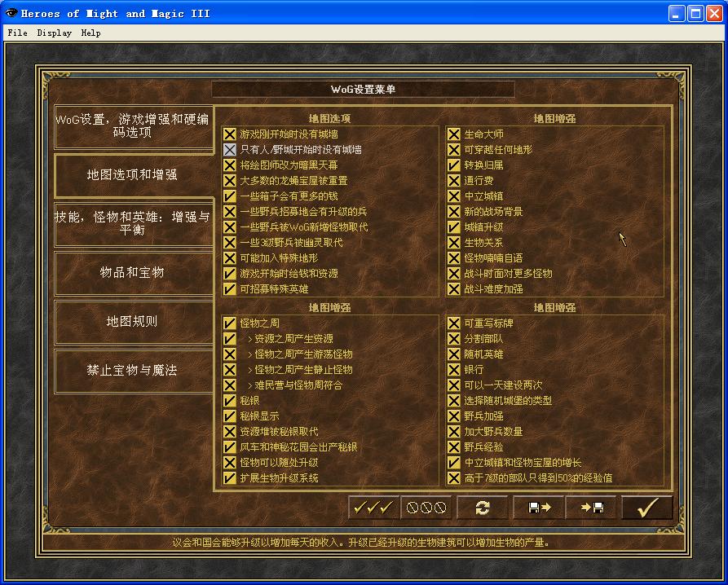The height and width of the screenshot is (585, 728).
Task: Toggle 一些3级野兵被幽灵取代 checkbox
Action: pos(229,243)
